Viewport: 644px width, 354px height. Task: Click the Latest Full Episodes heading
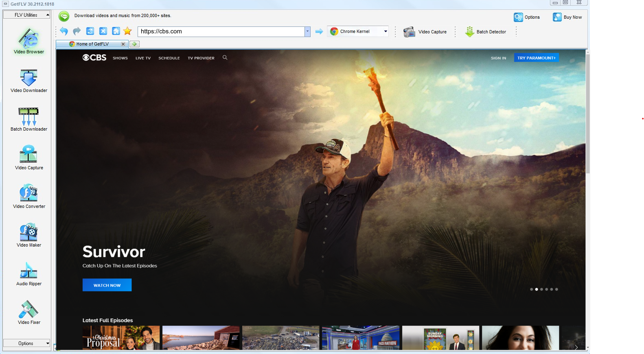(x=107, y=320)
